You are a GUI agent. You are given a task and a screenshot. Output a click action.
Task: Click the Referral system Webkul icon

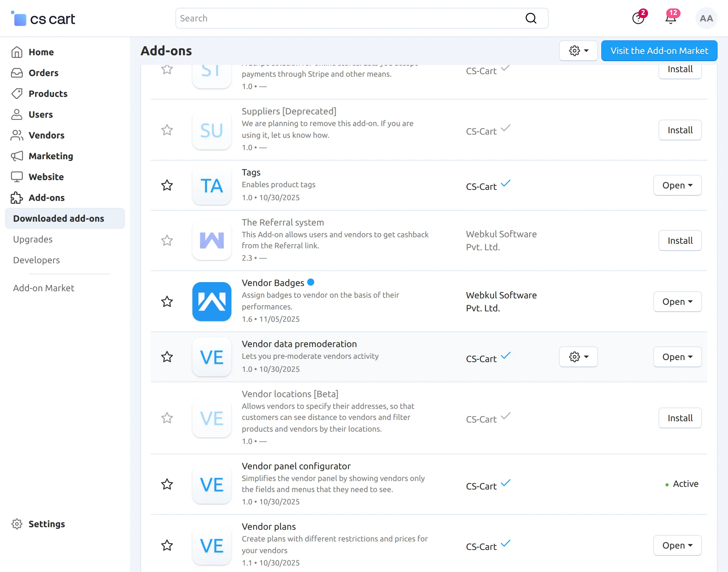click(212, 240)
